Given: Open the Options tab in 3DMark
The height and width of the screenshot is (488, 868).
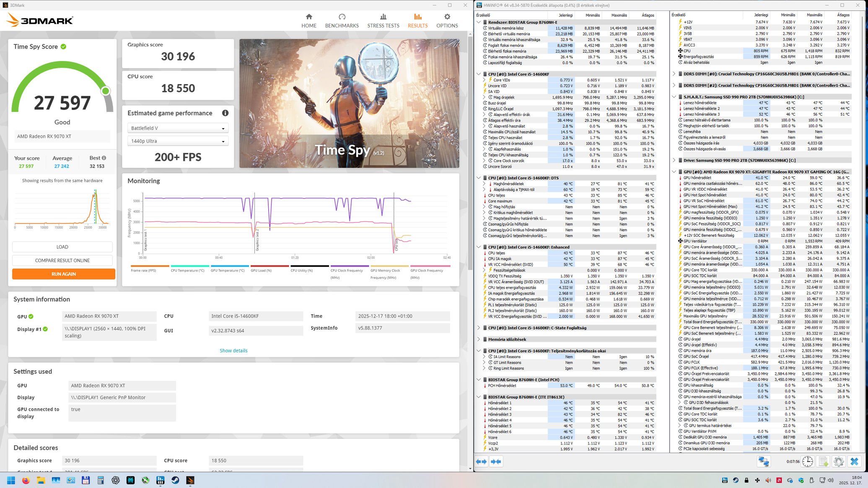Looking at the screenshot, I should click(x=447, y=21).
